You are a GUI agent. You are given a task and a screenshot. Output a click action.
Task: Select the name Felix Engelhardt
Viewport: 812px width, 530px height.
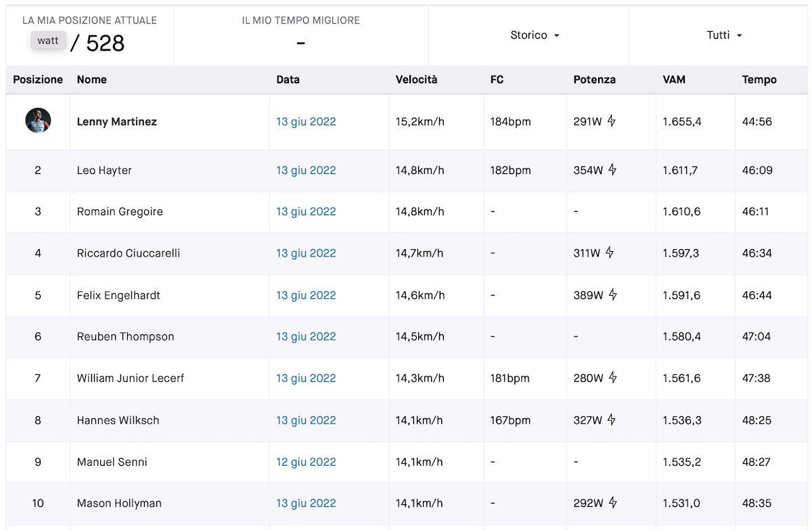point(118,295)
